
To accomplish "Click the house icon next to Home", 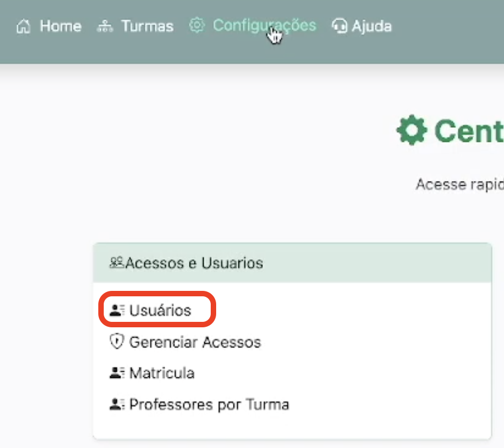I will (22, 26).
